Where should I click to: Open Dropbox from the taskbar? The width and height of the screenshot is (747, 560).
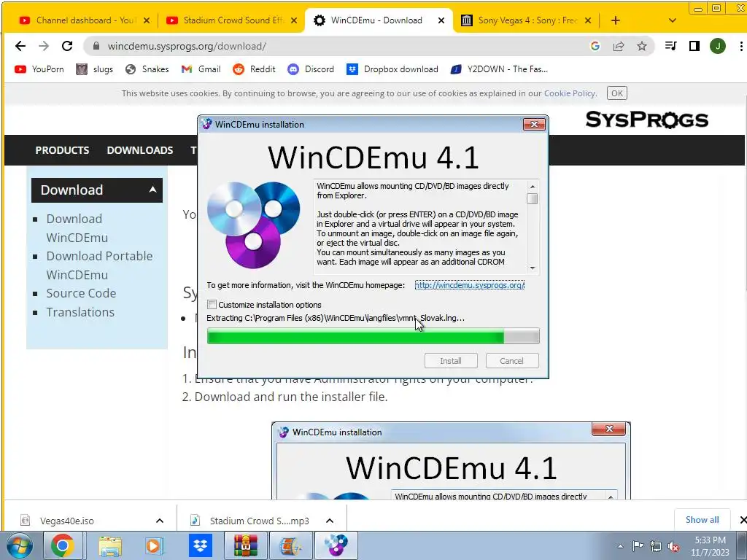click(201, 545)
